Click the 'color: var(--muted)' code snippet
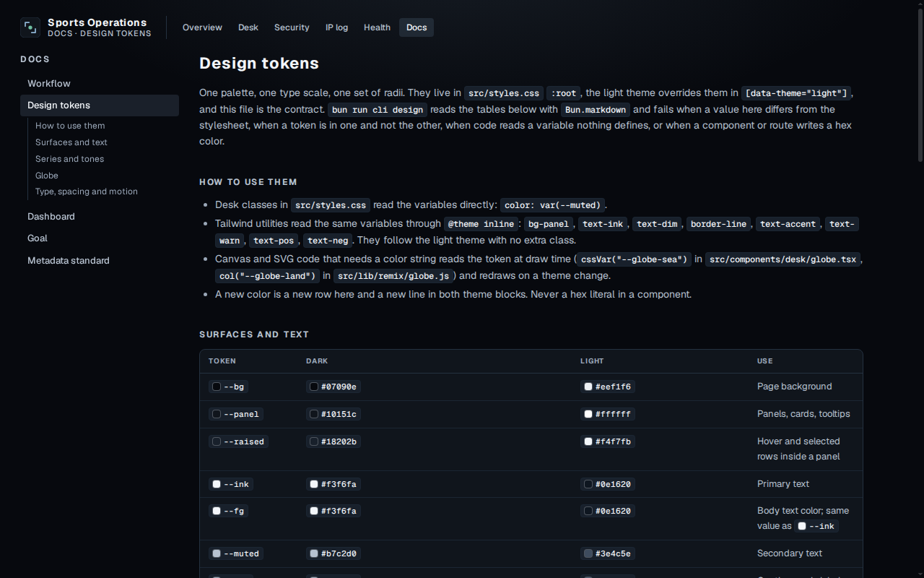Image resolution: width=924 pixels, height=578 pixels. [x=553, y=205]
